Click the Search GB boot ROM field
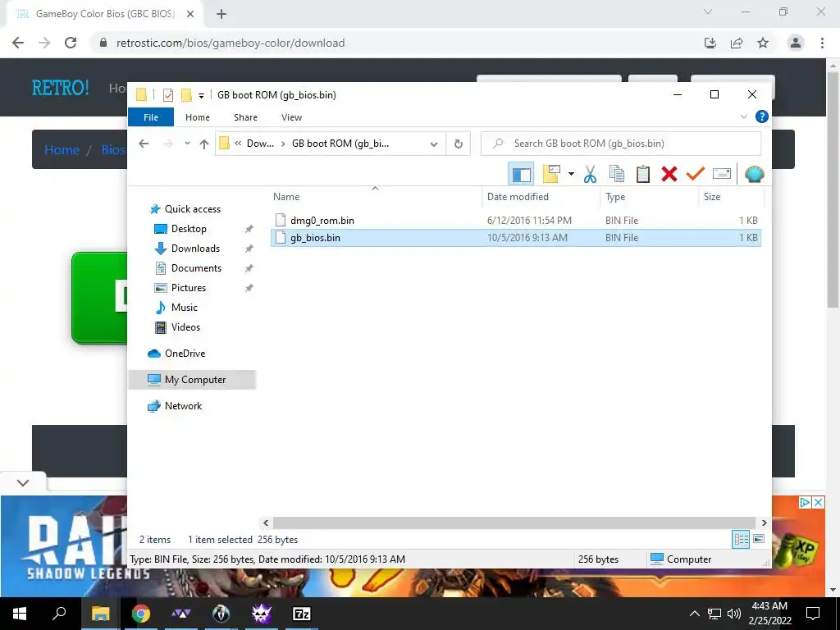The image size is (840, 630). coord(621,144)
